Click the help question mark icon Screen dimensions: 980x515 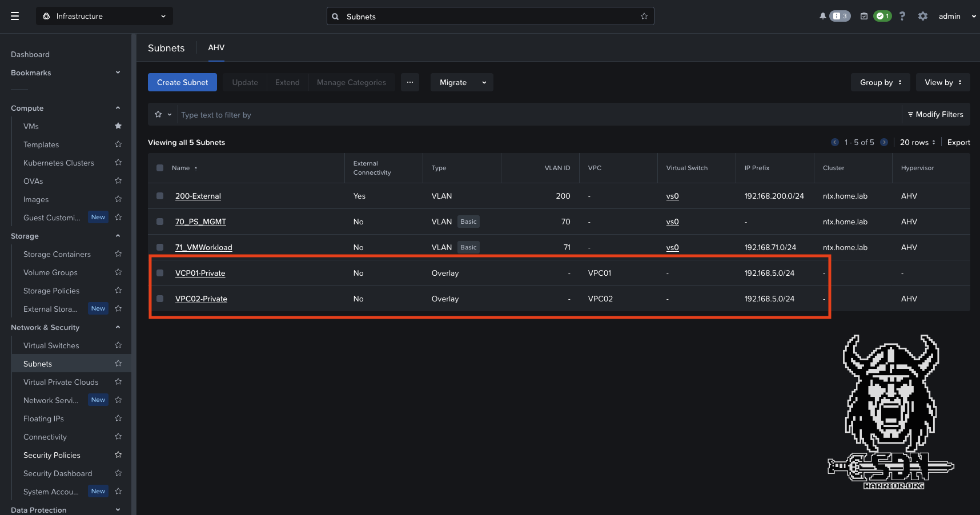902,16
